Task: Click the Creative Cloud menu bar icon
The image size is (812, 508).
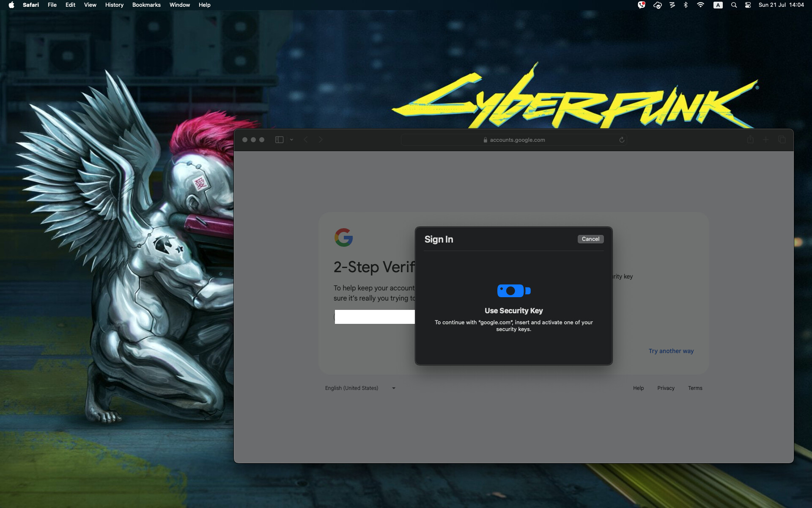Action: click(x=657, y=5)
